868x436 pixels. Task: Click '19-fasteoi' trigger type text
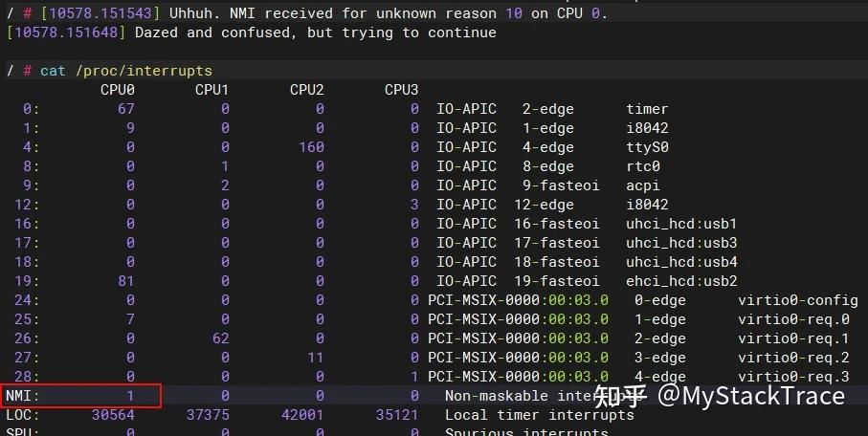[x=556, y=281]
